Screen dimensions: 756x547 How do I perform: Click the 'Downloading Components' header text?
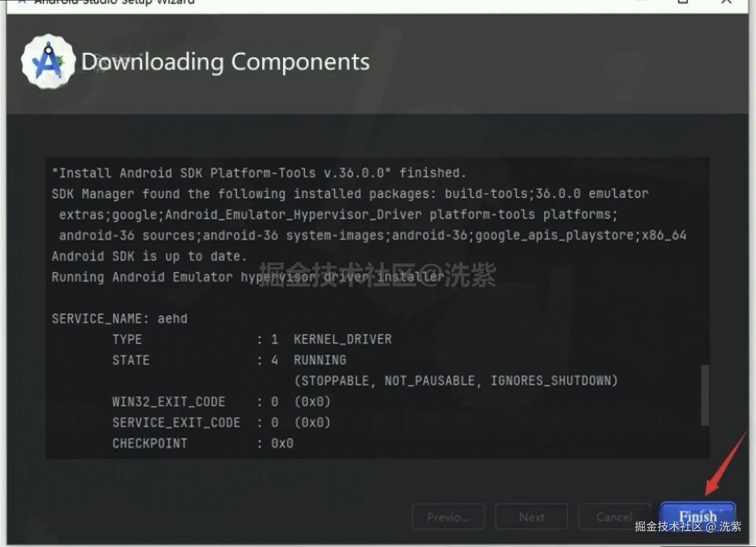pos(225,62)
